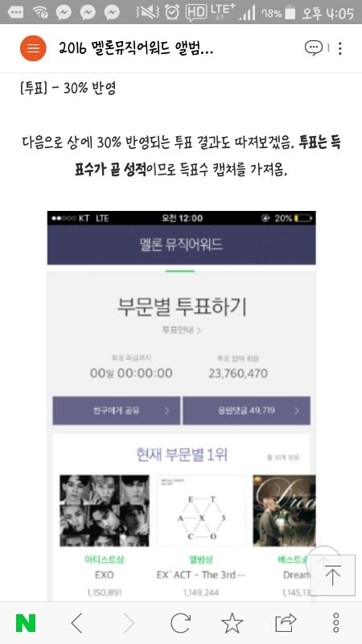Tap the green Naver N home icon
Screen dimensions: 362x644
click(x=26, y=623)
